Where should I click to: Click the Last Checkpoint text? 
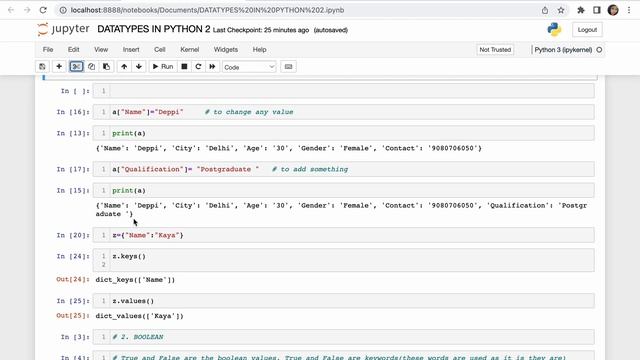(x=261, y=30)
